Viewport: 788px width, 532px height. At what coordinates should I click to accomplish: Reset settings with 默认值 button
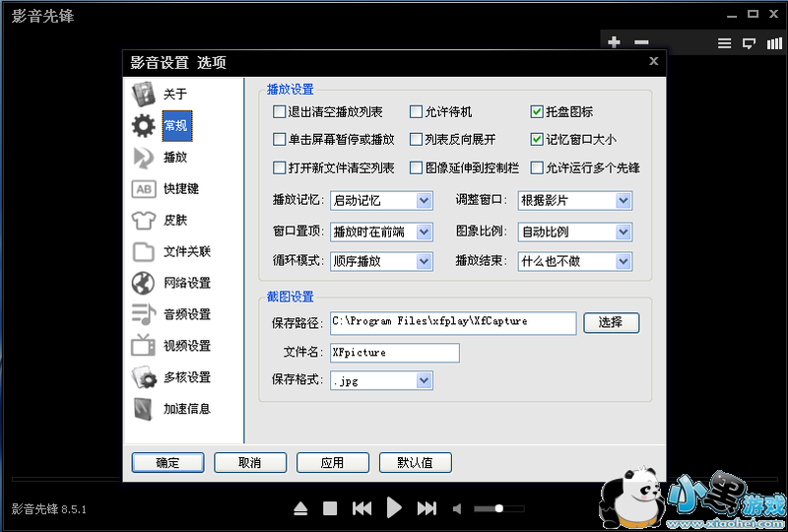415,463
